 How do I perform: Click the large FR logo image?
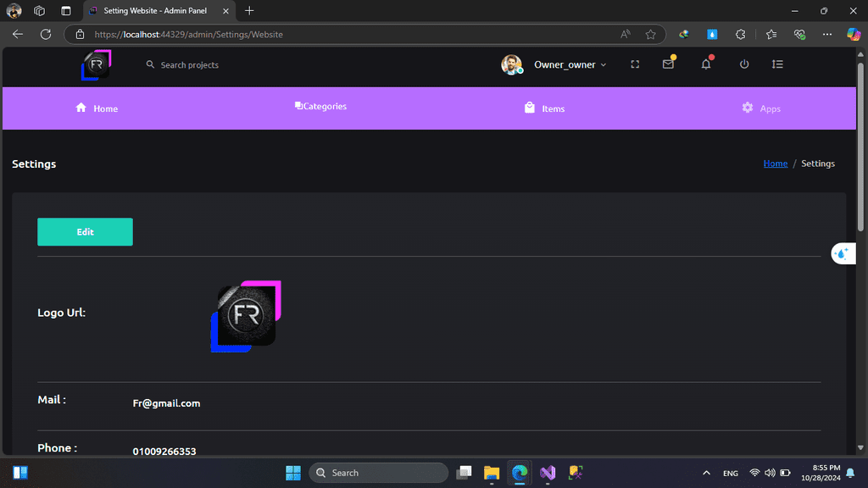point(246,316)
